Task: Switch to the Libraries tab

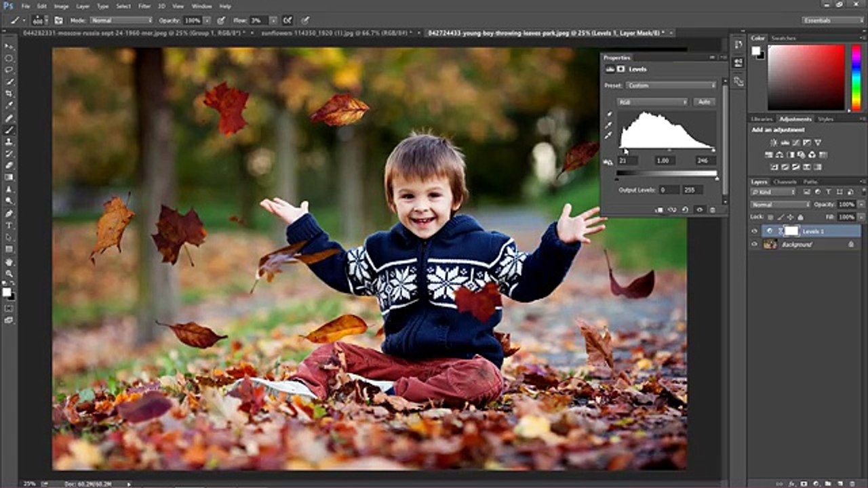Action: (x=762, y=119)
